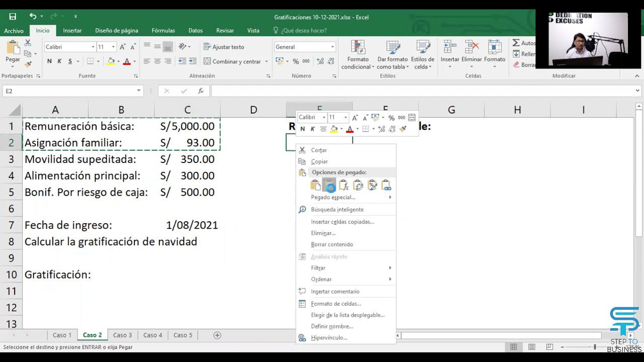
Task: Click the text Orientation icon in Alineación
Action: pyautogui.click(x=183, y=47)
